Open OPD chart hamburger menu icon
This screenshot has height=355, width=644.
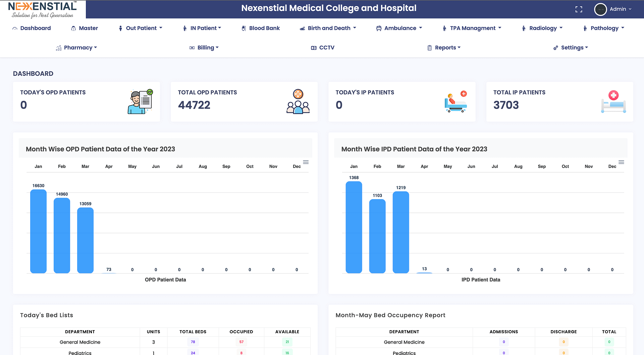click(x=306, y=162)
